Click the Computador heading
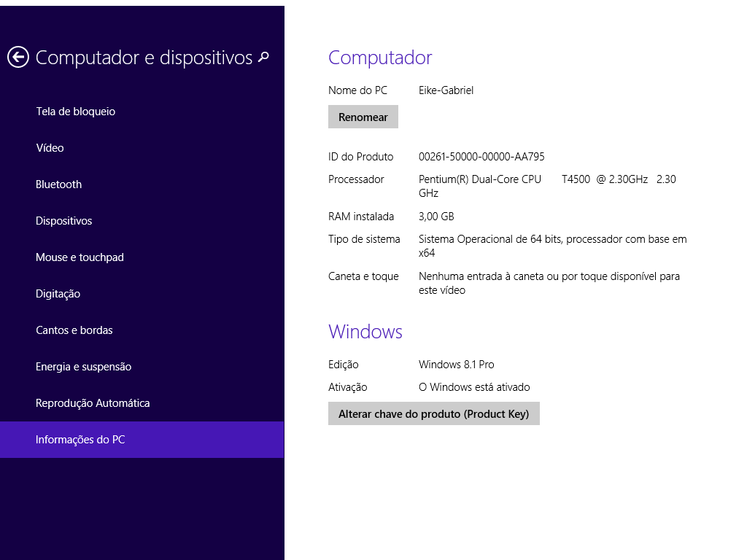Image resolution: width=747 pixels, height=560 pixels. (x=380, y=58)
